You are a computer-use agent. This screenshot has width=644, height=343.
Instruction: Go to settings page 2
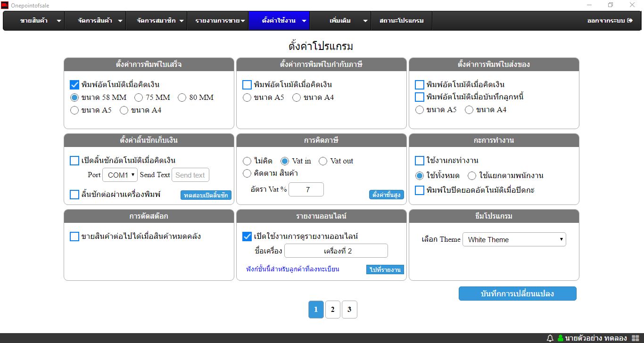pyautogui.click(x=333, y=310)
